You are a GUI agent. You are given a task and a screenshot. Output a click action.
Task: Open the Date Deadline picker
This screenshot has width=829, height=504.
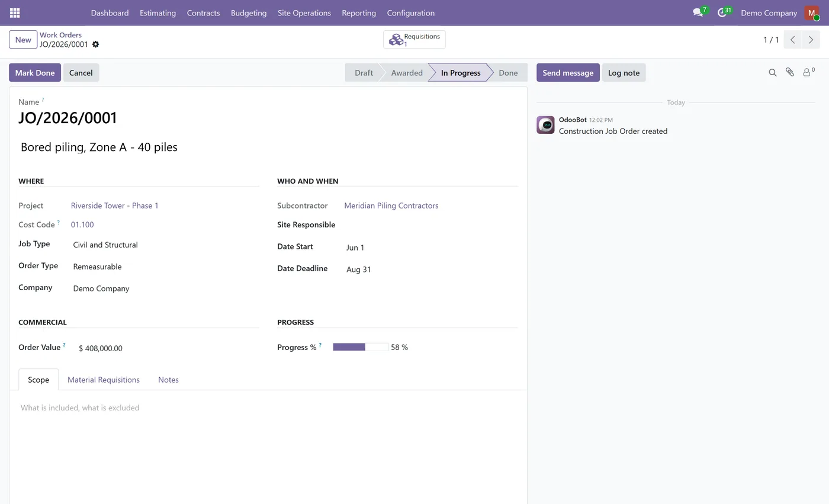[x=430, y=269]
